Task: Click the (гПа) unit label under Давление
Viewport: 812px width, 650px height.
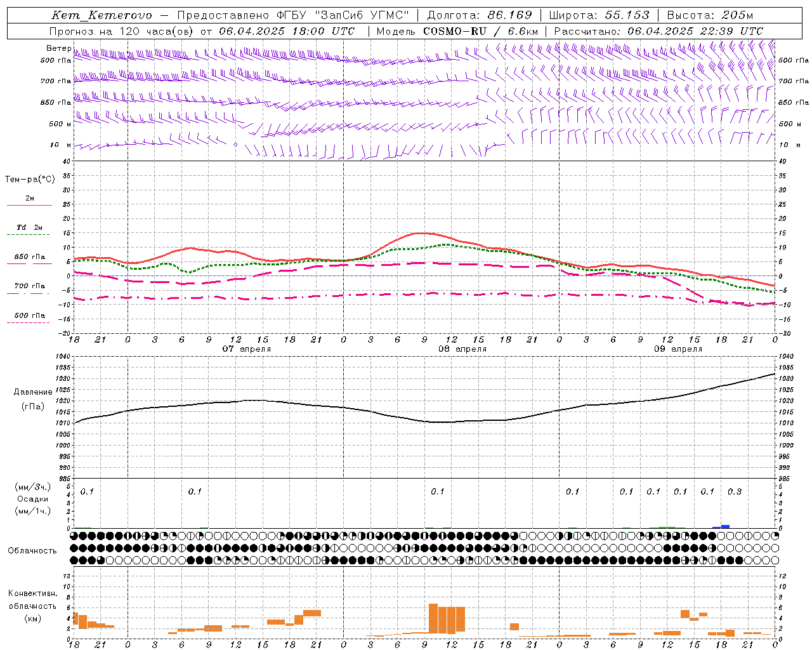Action: point(33,406)
